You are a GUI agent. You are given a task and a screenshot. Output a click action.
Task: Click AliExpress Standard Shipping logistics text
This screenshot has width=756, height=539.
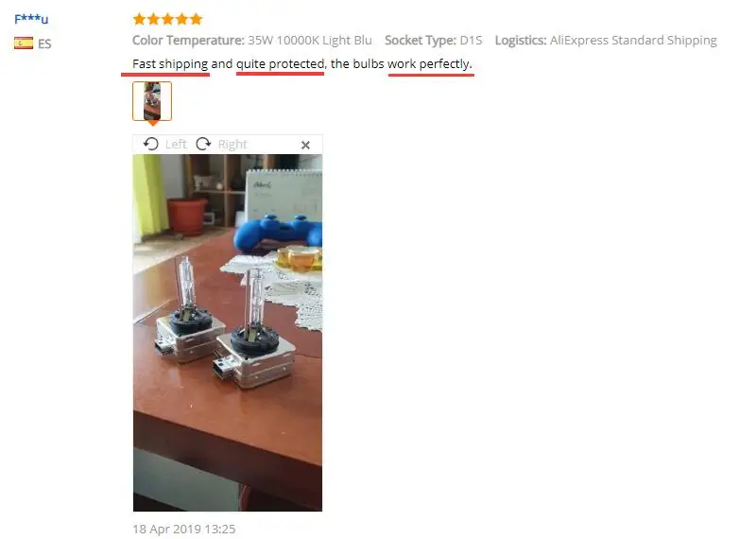click(x=633, y=40)
